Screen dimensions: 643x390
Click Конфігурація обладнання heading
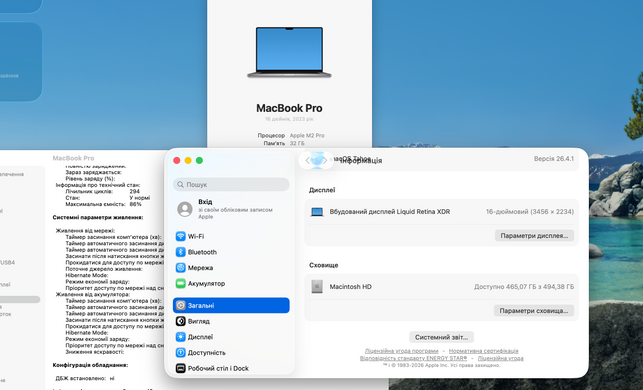click(90, 365)
